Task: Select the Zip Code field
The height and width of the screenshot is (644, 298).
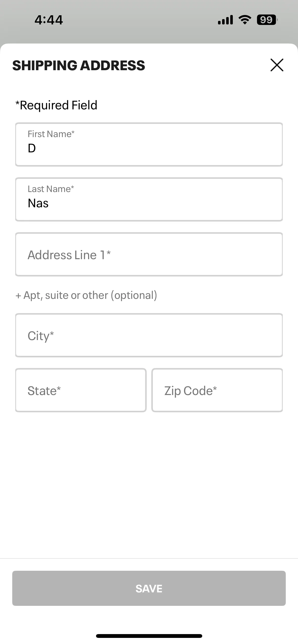Action: 217,390
